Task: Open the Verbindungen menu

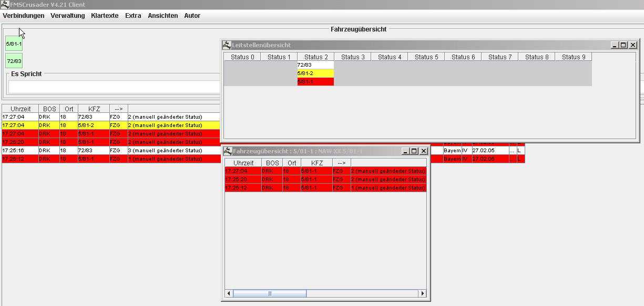Action: pos(24,16)
